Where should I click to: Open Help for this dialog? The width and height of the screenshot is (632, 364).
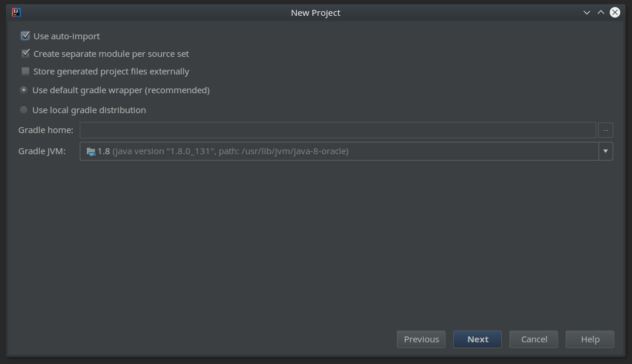(590, 339)
